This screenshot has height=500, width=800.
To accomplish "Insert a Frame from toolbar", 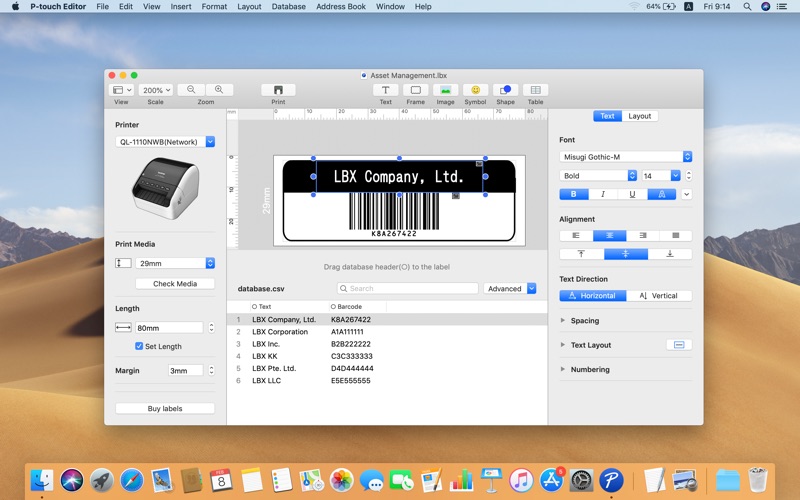I will [x=415, y=90].
